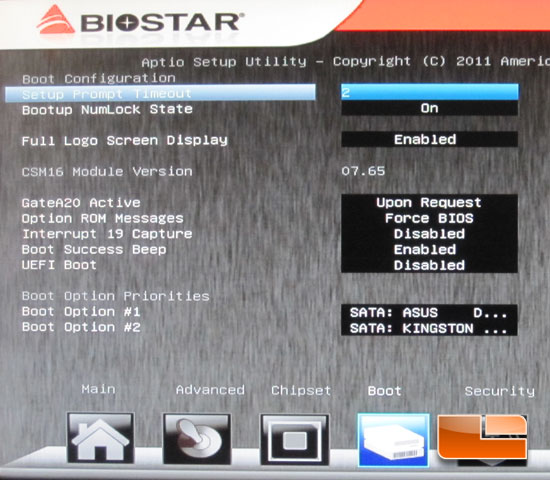Select the Boot drive icon
550x480 pixels.
click(393, 440)
